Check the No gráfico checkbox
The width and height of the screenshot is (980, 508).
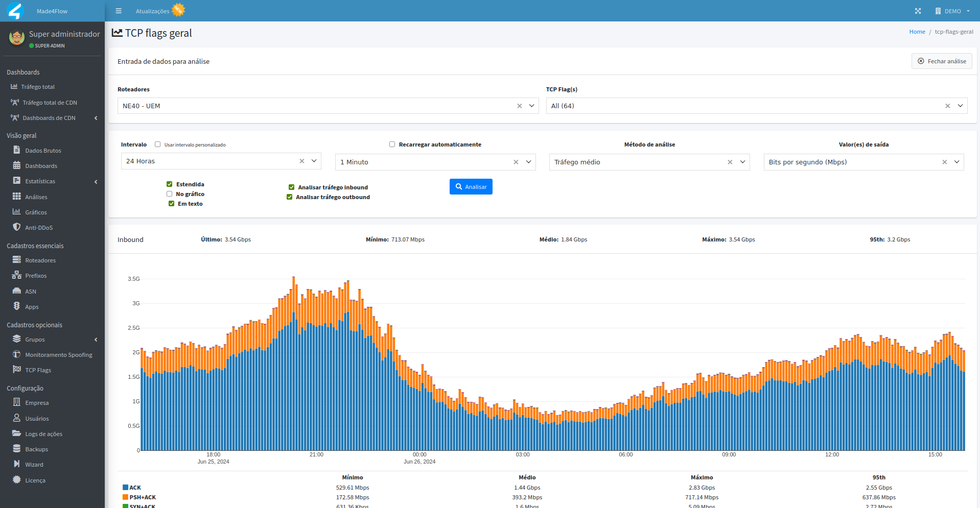tap(169, 194)
